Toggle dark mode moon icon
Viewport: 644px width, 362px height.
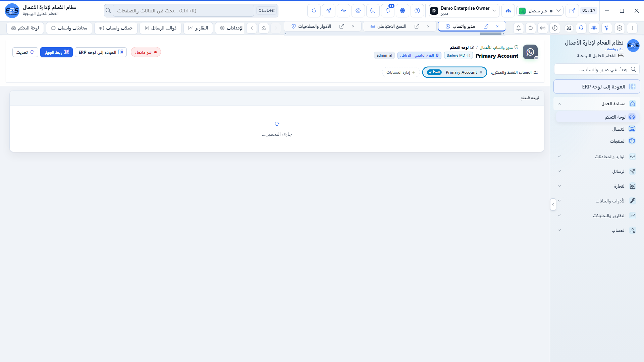click(373, 11)
